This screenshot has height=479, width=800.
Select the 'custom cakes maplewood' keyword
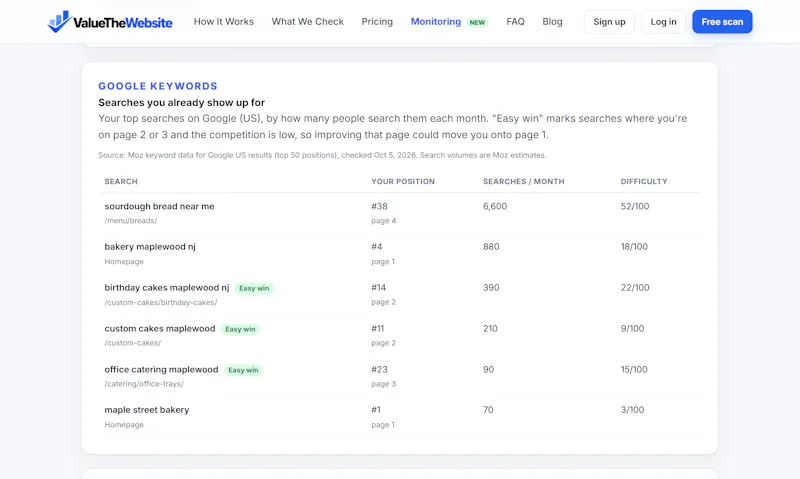tap(160, 329)
